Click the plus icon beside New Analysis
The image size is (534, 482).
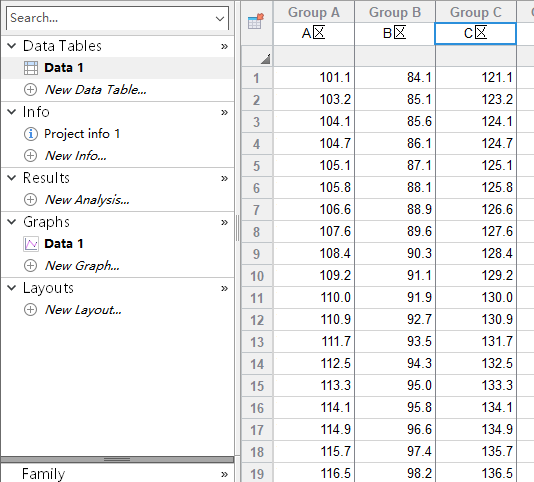(30, 200)
